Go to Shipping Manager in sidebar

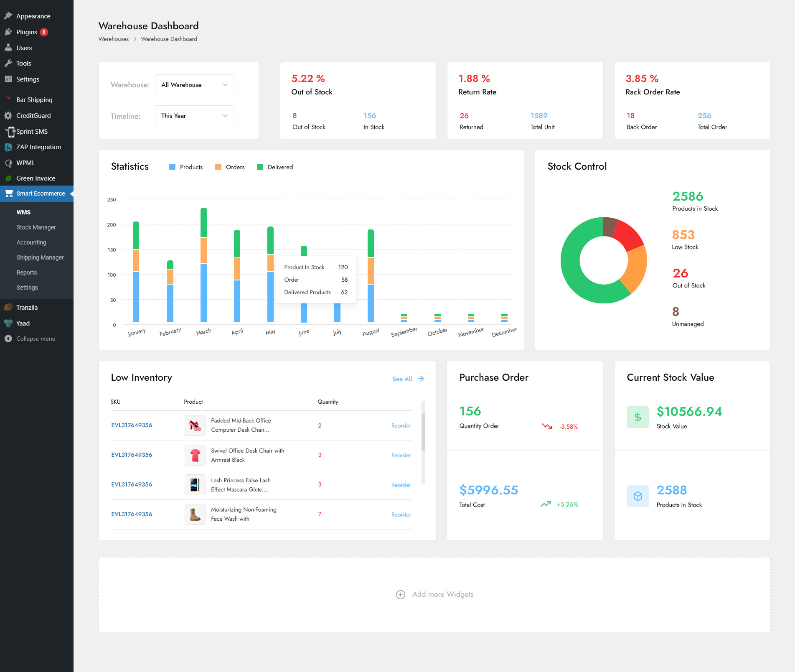pos(40,257)
